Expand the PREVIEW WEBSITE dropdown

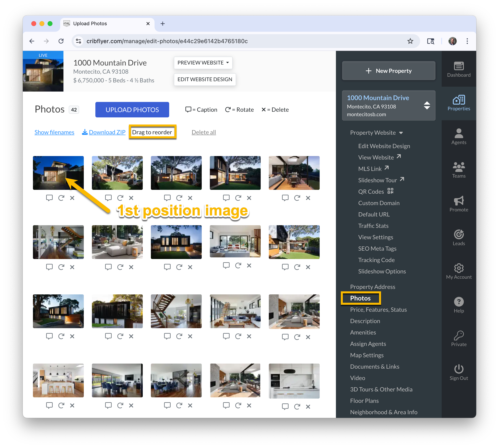coord(203,63)
